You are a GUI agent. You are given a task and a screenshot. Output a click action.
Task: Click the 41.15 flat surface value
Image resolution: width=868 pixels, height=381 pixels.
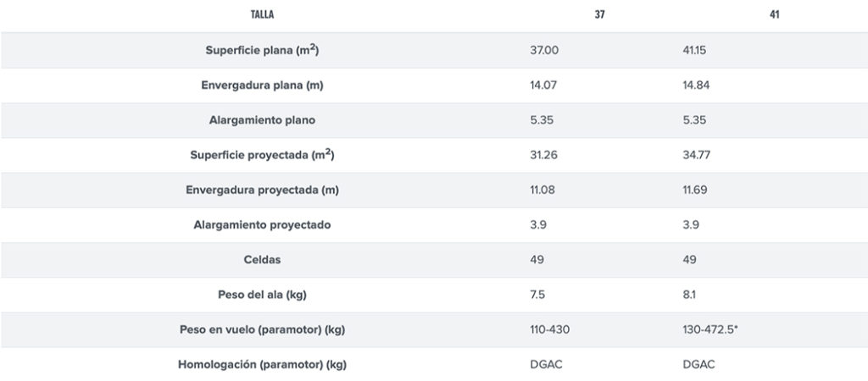[x=694, y=51]
